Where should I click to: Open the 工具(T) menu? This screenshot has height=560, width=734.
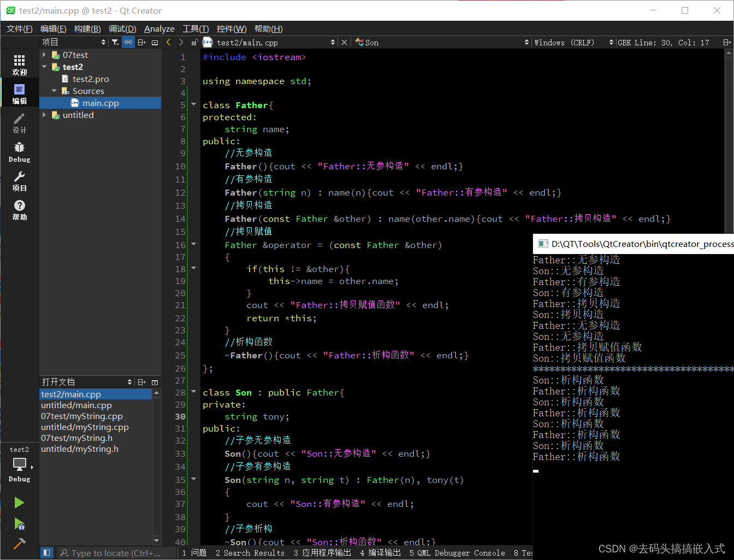195,28
